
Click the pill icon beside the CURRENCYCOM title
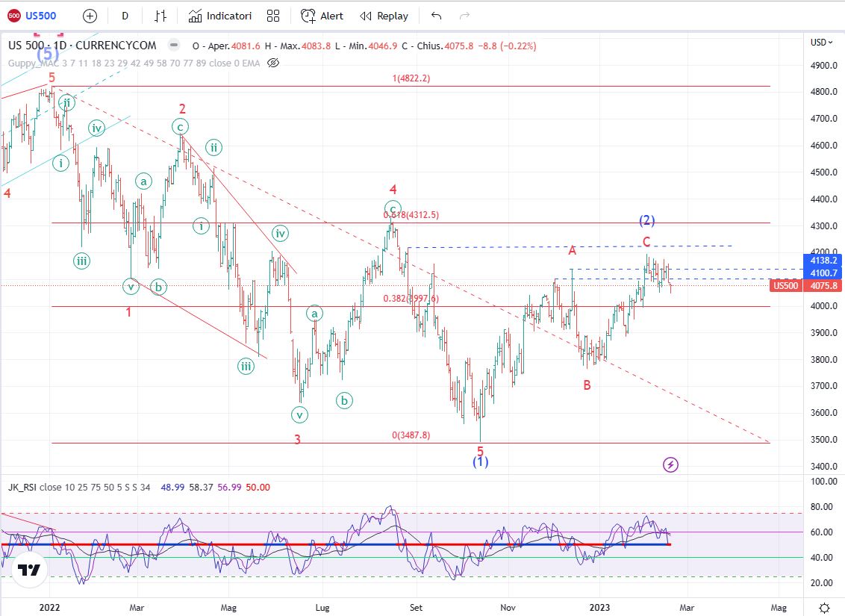(173, 46)
